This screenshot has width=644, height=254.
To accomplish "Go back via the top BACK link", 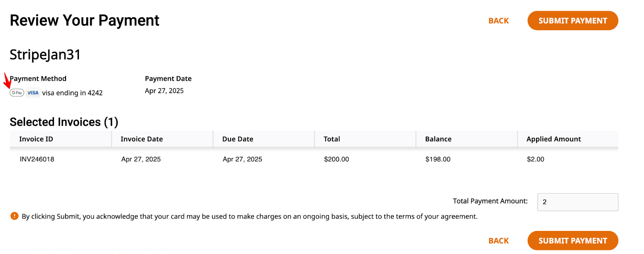I will pos(499,21).
